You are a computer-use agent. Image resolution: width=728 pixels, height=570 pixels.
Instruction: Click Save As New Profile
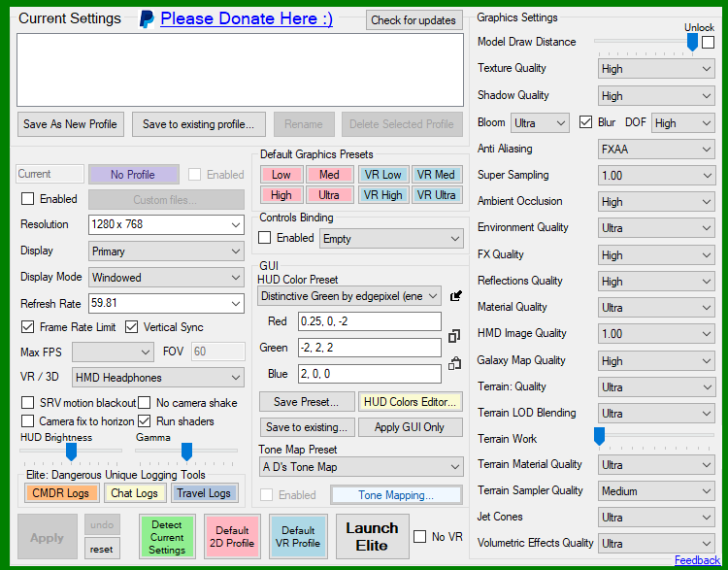(71, 124)
